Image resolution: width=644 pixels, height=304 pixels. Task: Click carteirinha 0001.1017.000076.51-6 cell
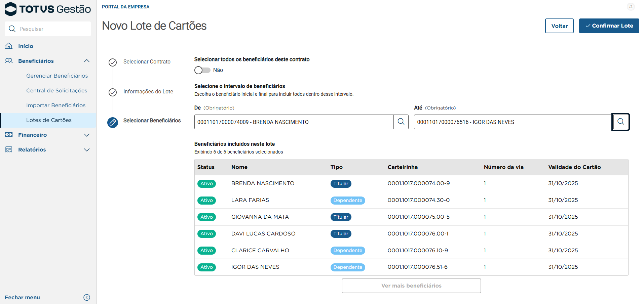click(417, 267)
